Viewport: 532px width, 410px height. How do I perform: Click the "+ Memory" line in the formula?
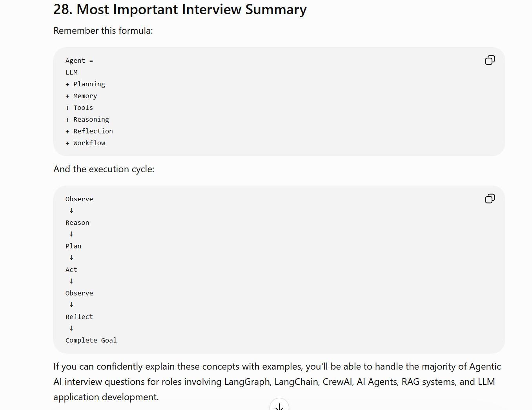pyautogui.click(x=81, y=96)
